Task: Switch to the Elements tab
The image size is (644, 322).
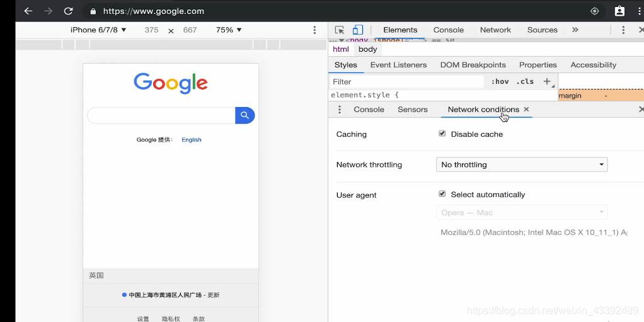Action: coord(400,30)
